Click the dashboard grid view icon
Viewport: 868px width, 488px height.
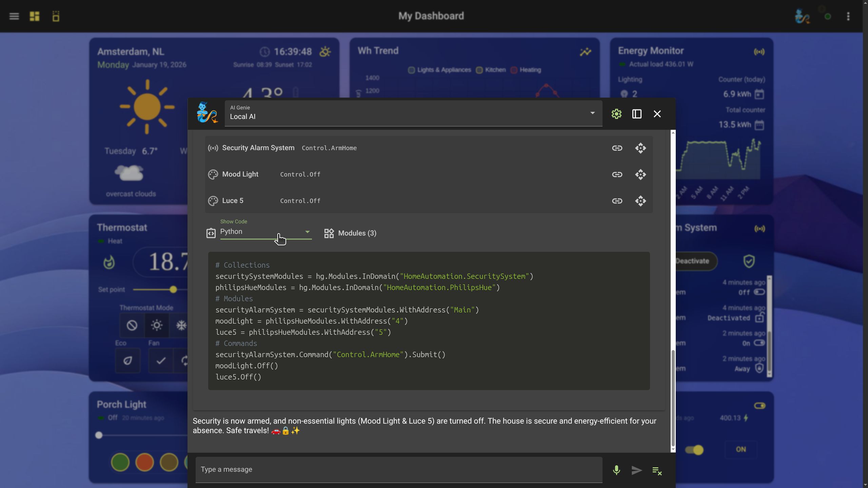35,16
